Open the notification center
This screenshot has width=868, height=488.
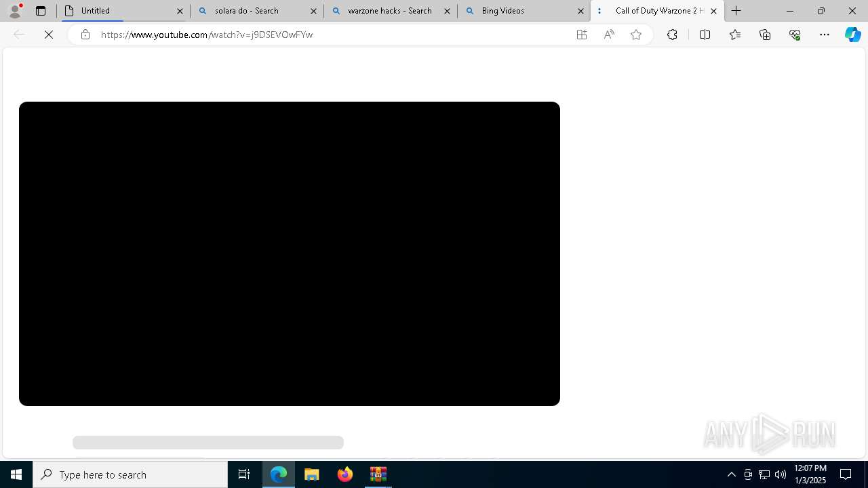click(846, 474)
